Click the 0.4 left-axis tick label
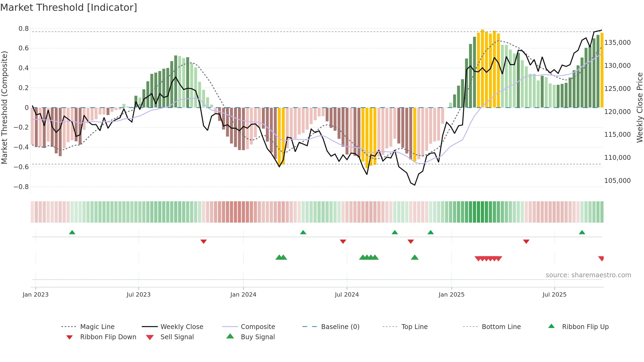This screenshot has width=644, height=362. [24, 68]
